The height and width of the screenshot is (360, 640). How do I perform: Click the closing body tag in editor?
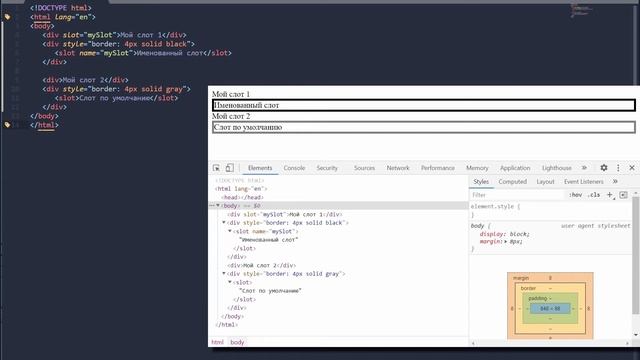(x=44, y=116)
